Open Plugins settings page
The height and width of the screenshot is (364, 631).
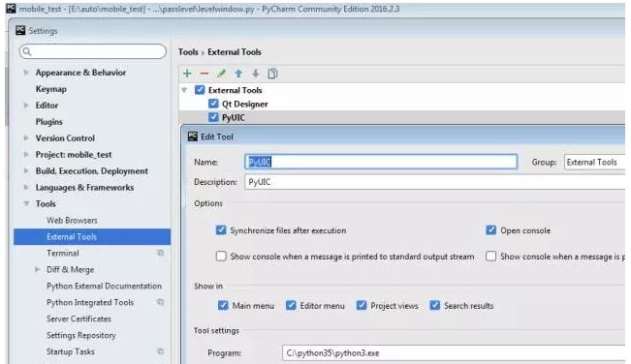(x=49, y=122)
